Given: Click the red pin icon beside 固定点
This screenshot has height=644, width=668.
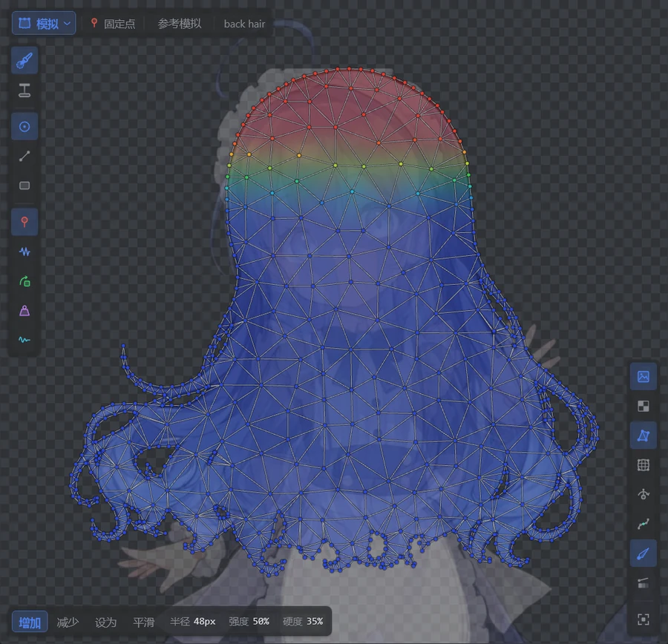Looking at the screenshot, I should point(94,23).
